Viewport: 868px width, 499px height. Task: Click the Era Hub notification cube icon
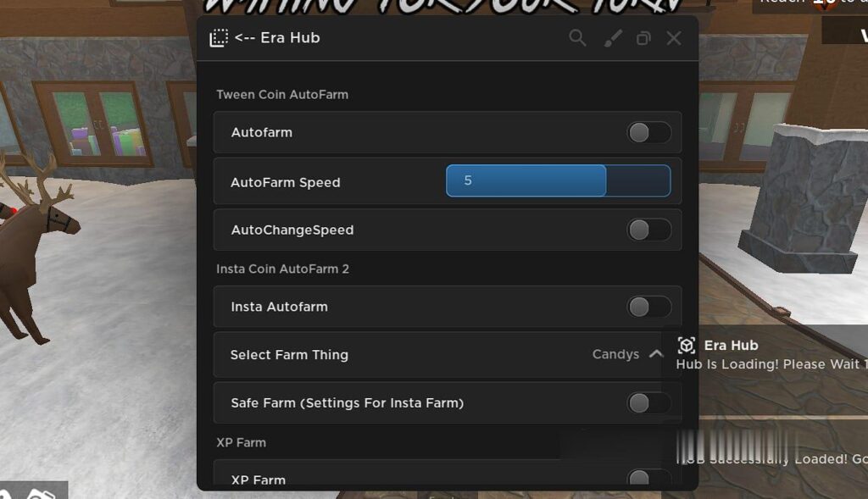point(687,346)
